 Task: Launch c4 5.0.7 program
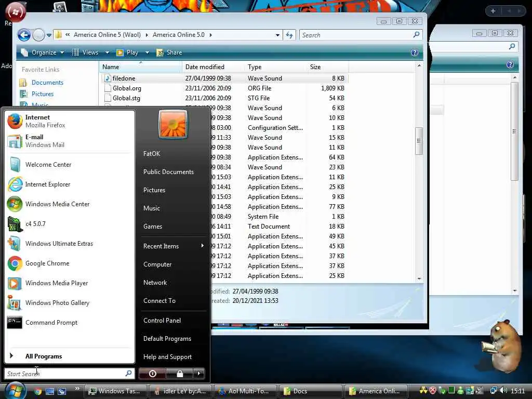coord(70,224)
